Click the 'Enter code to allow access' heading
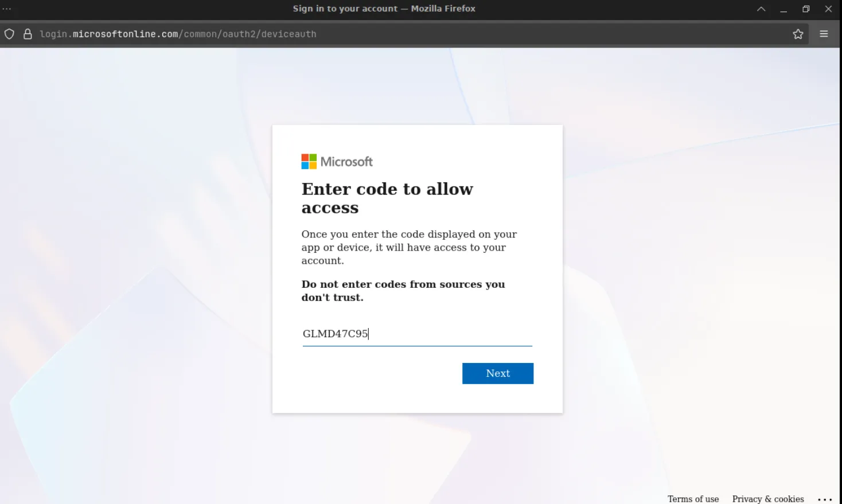Screen dimensions: 842x504 click(x=387, y=198)
